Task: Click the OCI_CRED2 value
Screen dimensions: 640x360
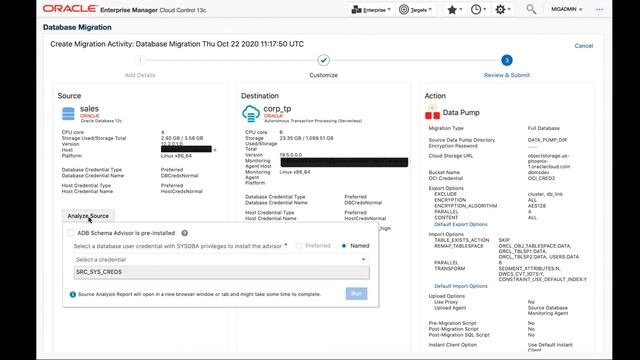Action: (x=541, y=178)
